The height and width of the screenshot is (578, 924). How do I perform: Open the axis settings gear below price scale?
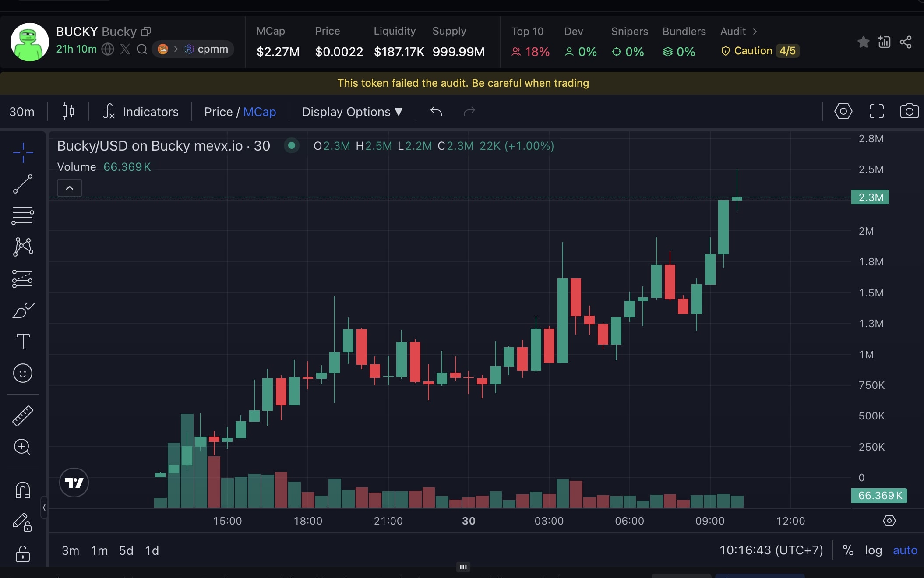pyautogui.click(x=889, y=521)
